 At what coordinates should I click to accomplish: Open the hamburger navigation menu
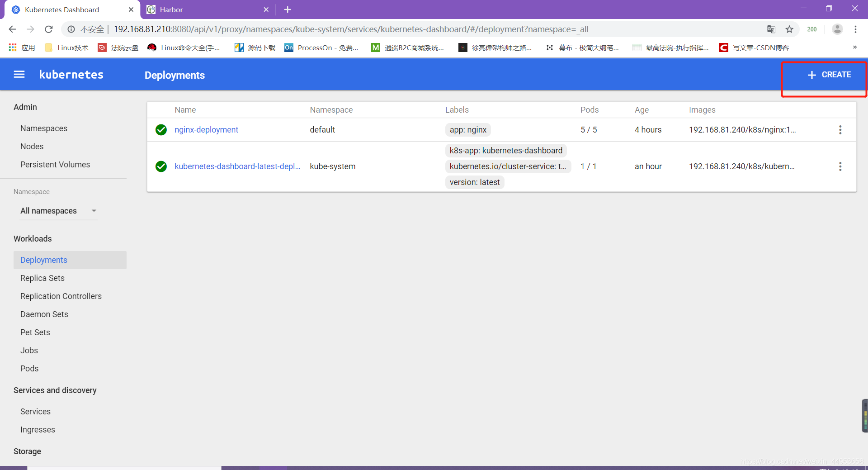(19, 74)
